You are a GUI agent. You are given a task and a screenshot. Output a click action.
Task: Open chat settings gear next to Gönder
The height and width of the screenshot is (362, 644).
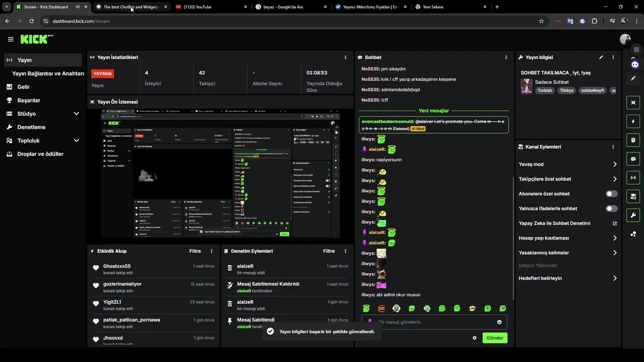pos(474,338)
